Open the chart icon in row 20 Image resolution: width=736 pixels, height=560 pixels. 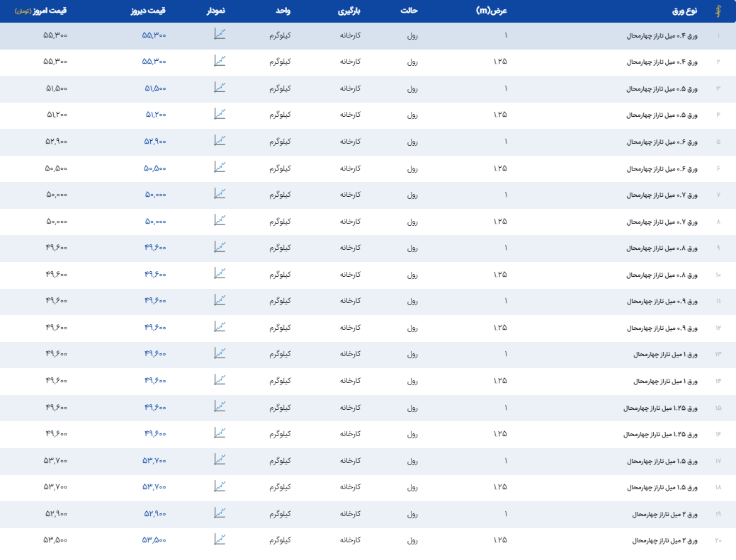click(x=220, y=539)
